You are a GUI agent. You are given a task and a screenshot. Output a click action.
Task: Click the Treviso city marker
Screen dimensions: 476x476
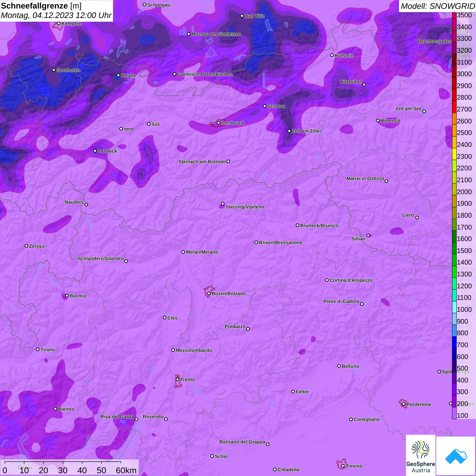coord(343,466)
